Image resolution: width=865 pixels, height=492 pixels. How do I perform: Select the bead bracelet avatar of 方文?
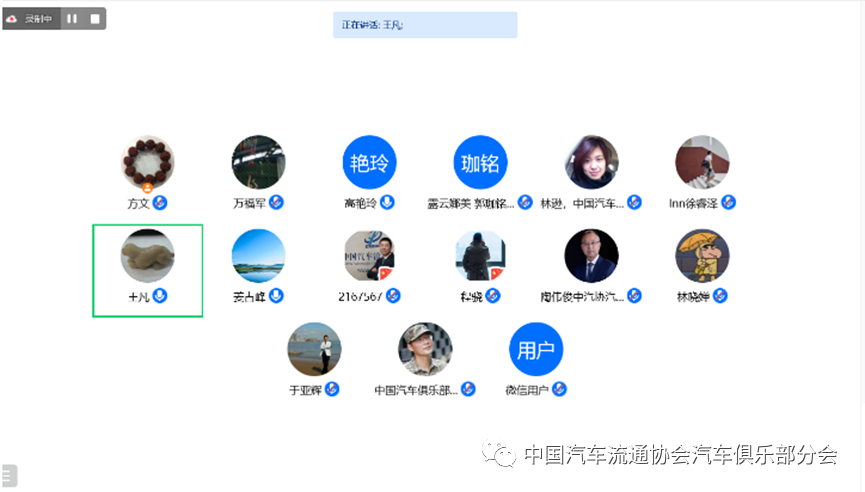[x=147, y=163]
